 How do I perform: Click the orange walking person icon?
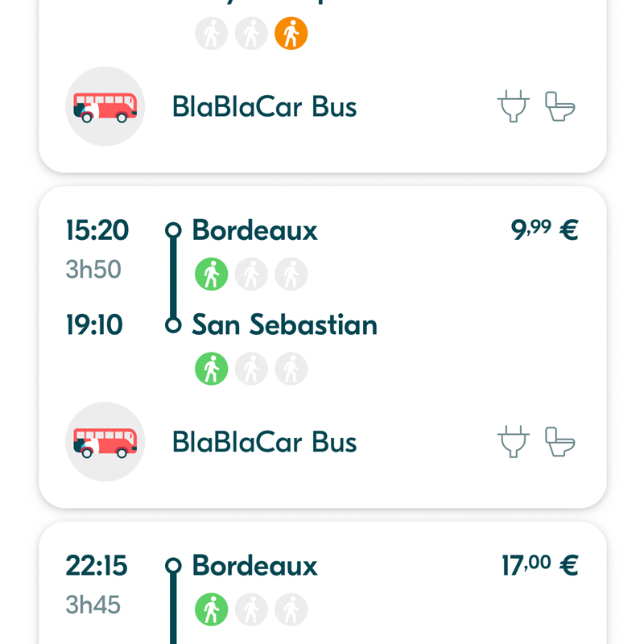(x=291, y=34)
